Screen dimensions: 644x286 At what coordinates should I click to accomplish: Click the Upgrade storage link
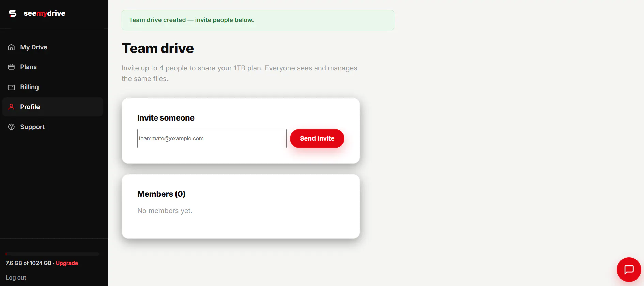[67, 263]
